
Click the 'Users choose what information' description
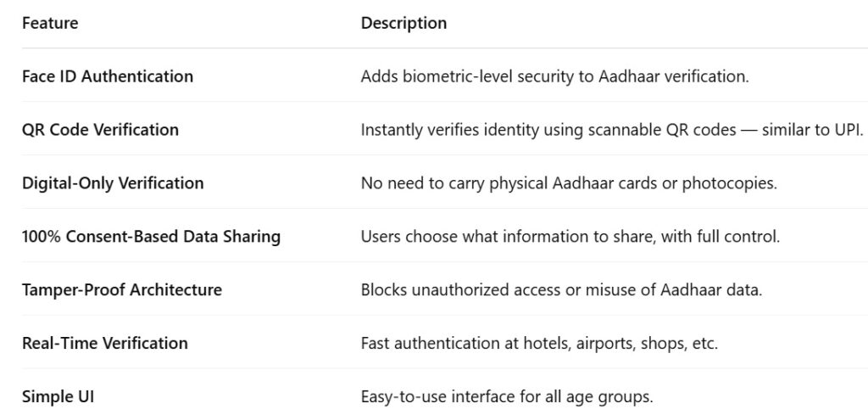(570, 237)
